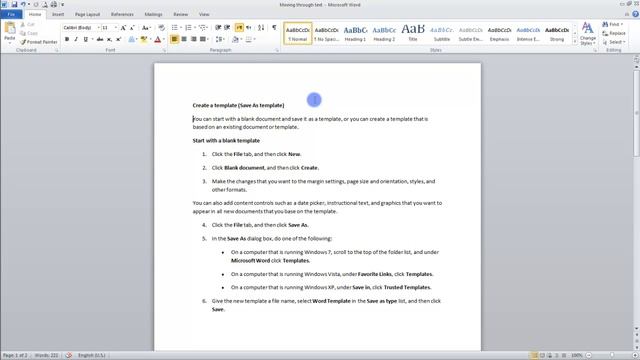Apply strikethrough formatting
This screenshot has height=360, width=640.
pyautogui.click(x=100, y=39)
